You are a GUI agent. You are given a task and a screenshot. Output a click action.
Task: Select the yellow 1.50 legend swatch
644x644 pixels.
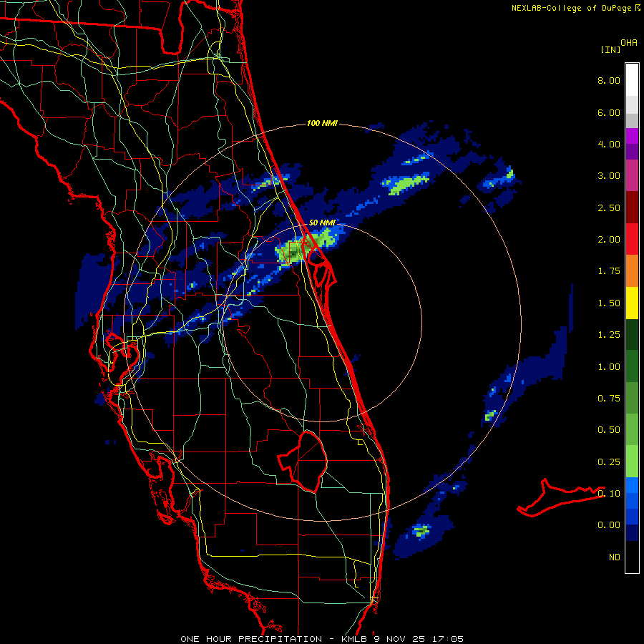(632, 303)
